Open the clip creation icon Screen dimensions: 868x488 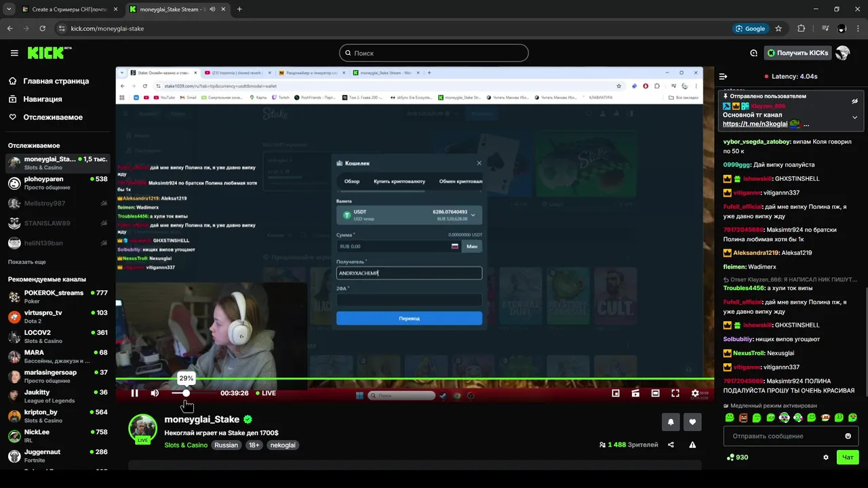pyautogui.click(x=635, y=393)
